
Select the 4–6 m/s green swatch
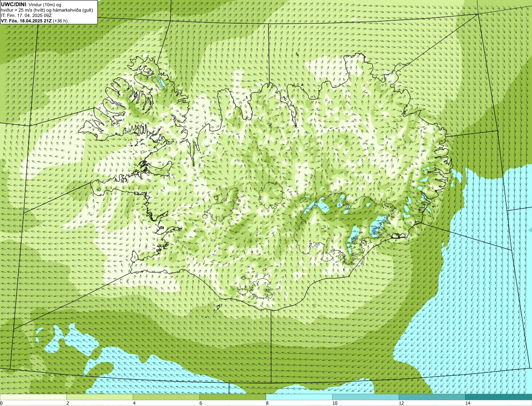(166, 397)
